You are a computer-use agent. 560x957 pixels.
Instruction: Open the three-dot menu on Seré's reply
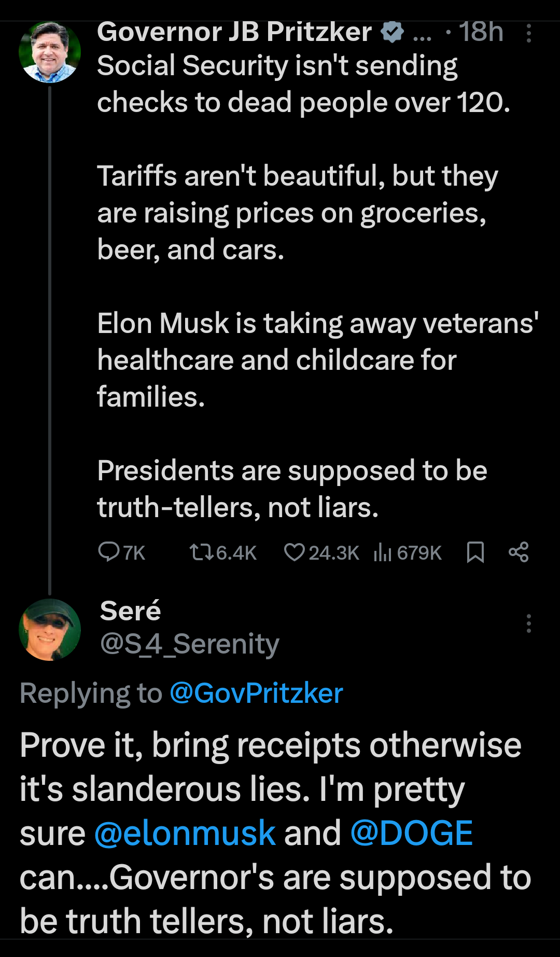(x=528, y=623)
